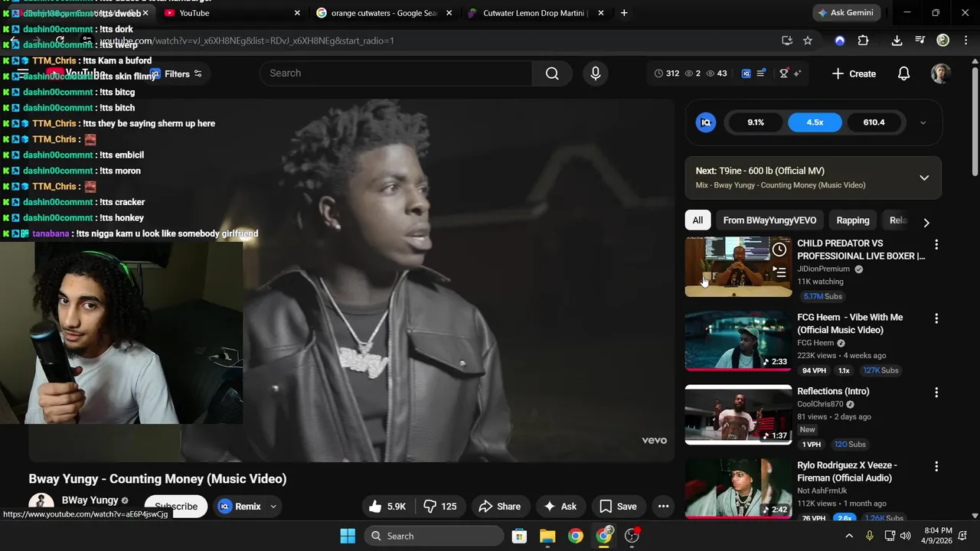Open OBS Studio from taskbar
The width and height of the screenshot is (980, 551).
(x=632, y=536)
